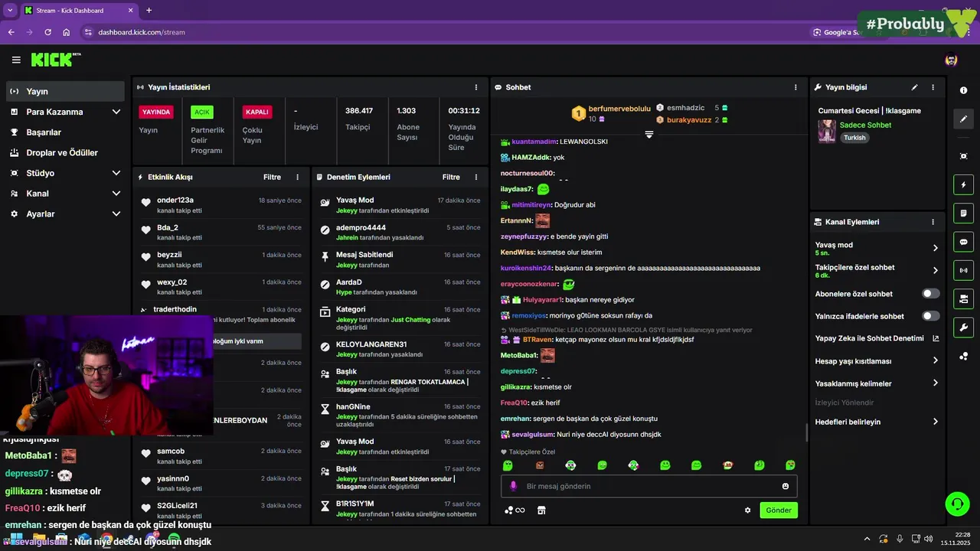Viewport: 980px width, 551px height.
Task: Collapse the chat leaderboard arrow under berfumervebolulu
Action: (x=648, y=134)
